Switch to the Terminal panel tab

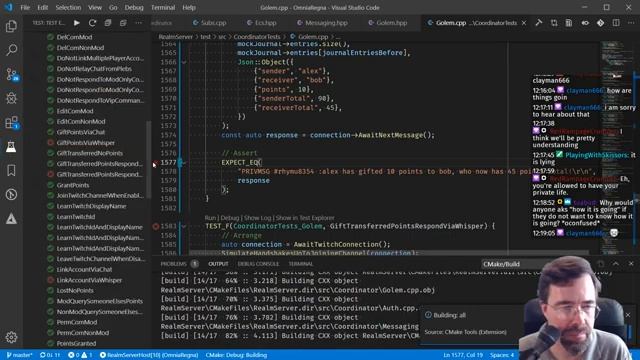point(301,264)
